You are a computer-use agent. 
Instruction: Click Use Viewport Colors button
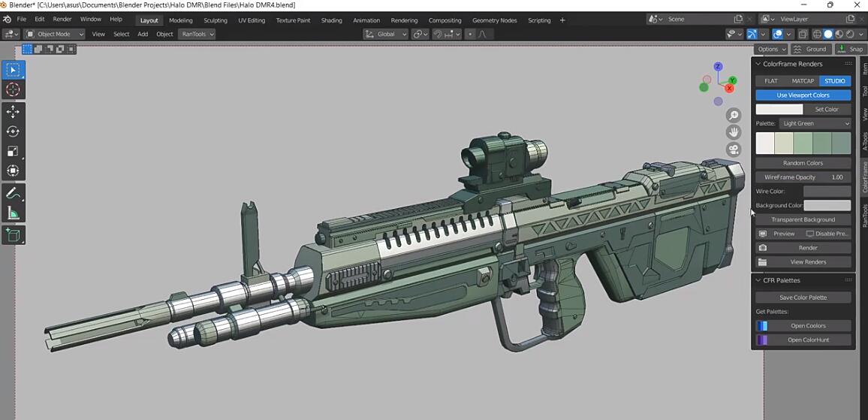coord(803,95)
